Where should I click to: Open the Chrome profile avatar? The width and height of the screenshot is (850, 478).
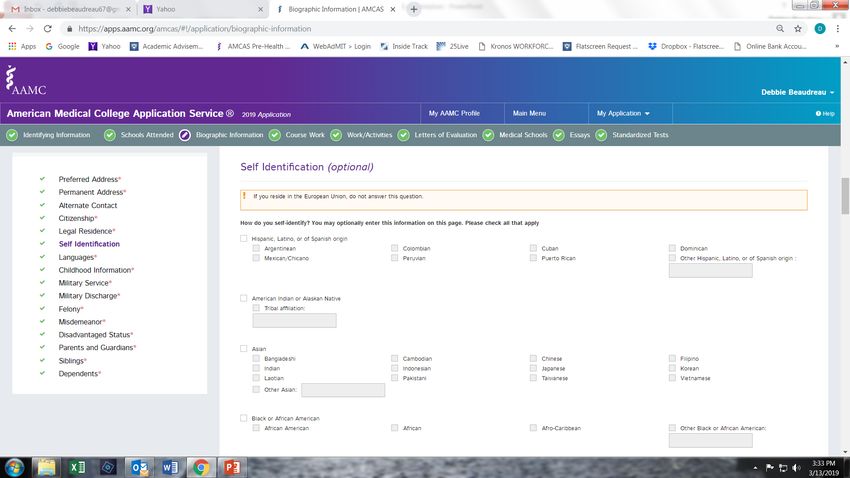820,29
